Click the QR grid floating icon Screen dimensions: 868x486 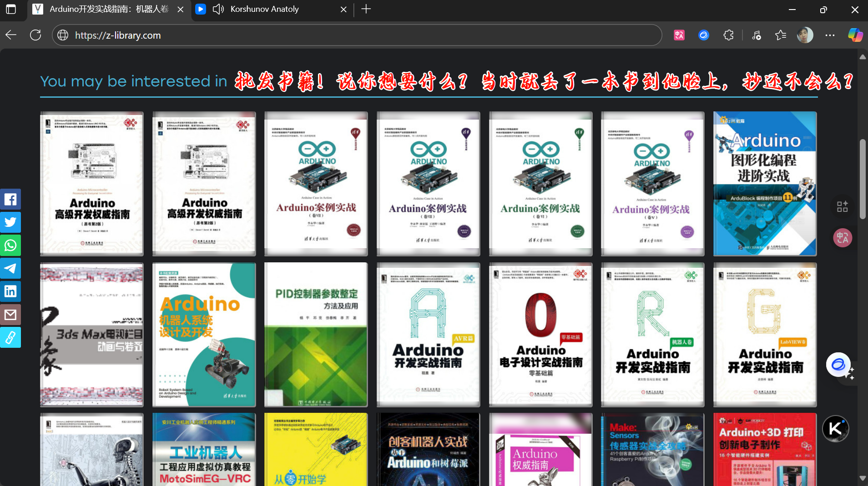click(843, 206)
